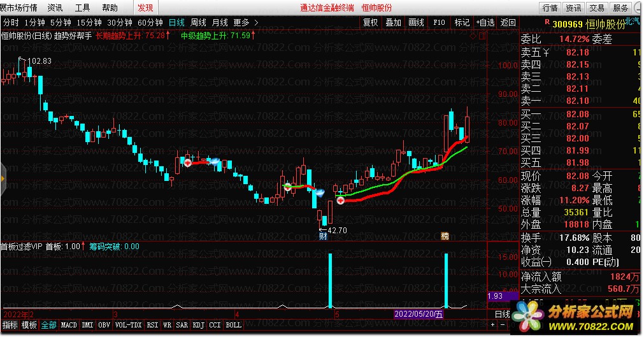Click the 榜 ranking marker under chart

tap(445, 236)
